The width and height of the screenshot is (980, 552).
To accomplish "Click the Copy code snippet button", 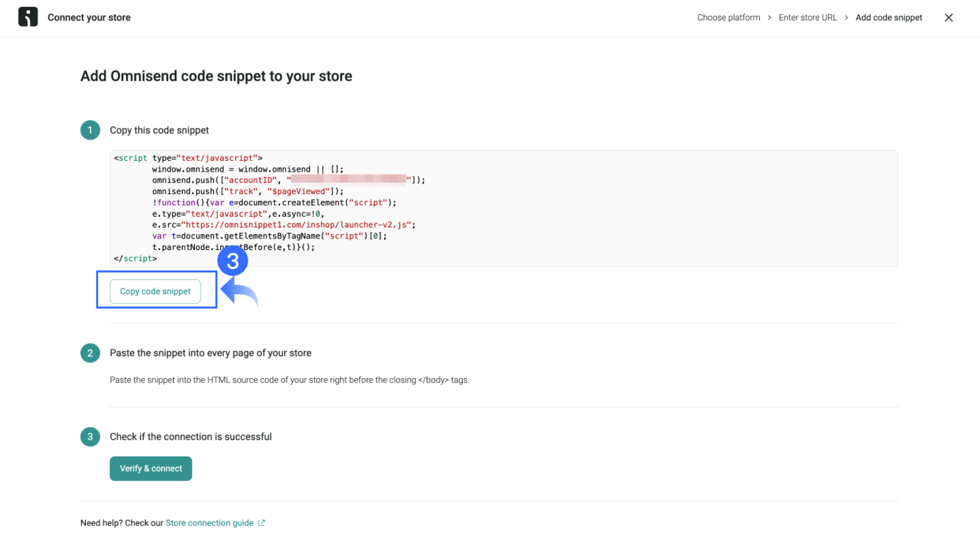I will pos(155,291).
